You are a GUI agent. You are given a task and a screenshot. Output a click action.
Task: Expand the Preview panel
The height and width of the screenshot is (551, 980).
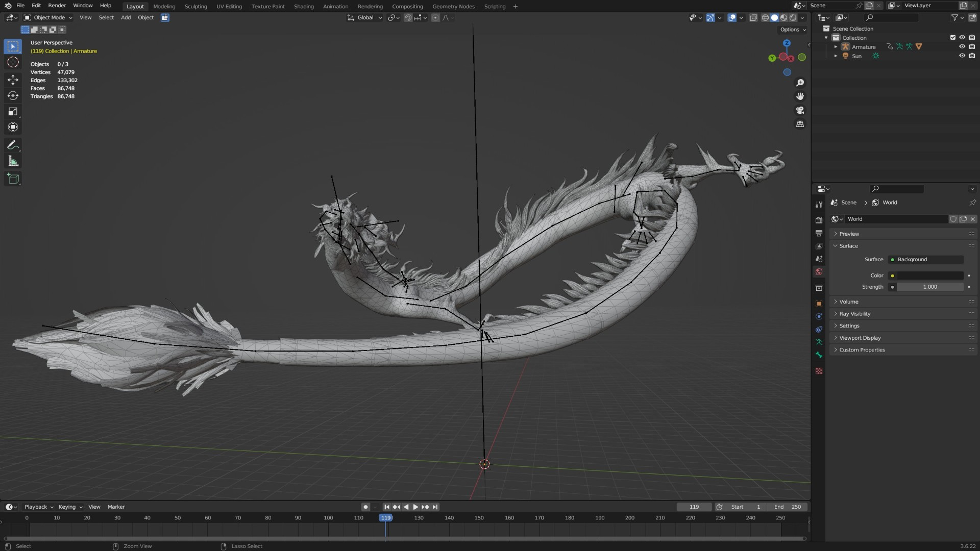point(902,234)
